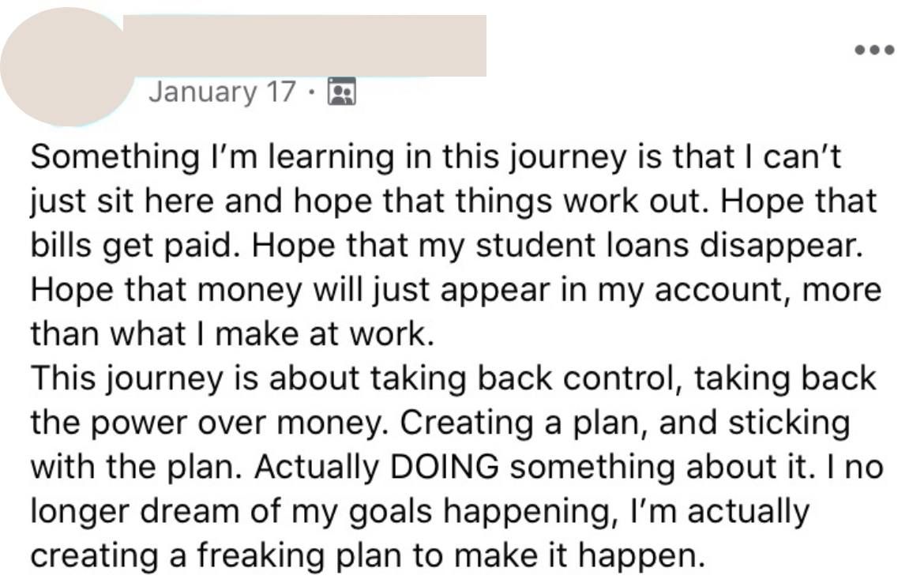Click the friends audience icon beside the date
The width and height of the screenshot is (924, 583).
[342, 92]
